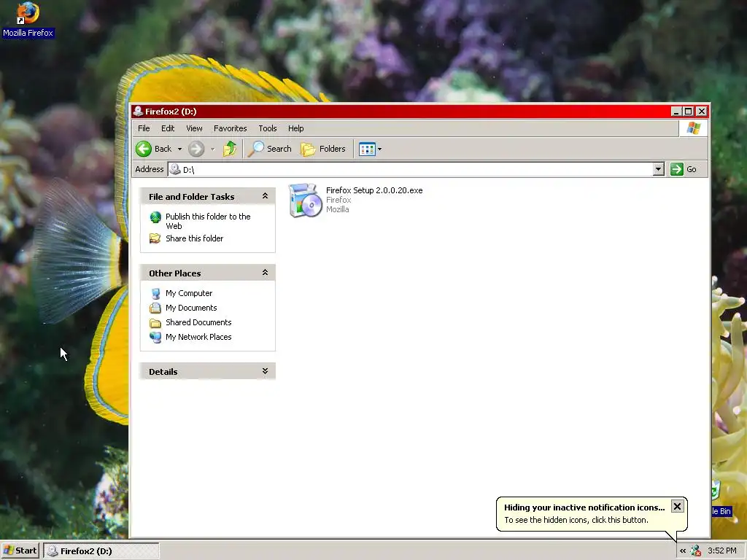Click the Publish this folder globe icon

pyautogui.click(x=155, y=217)
